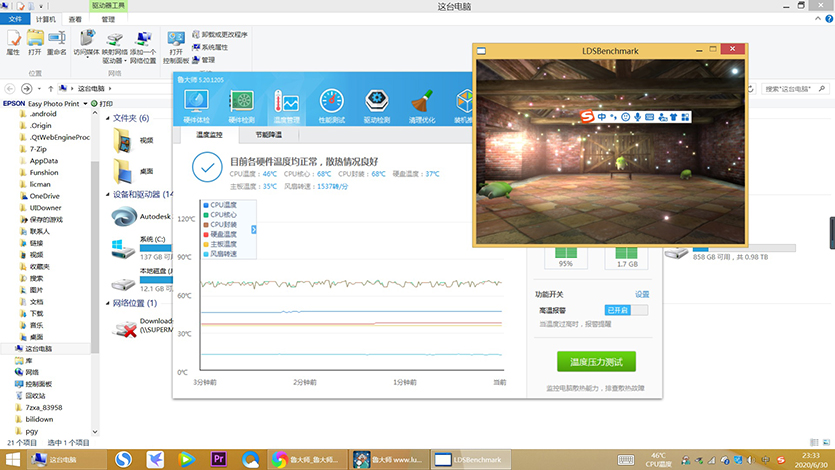Click microphone icon on Sogou input bar
Image resolution: width=835 pixels, height=470 pixels.
point(637,117)
